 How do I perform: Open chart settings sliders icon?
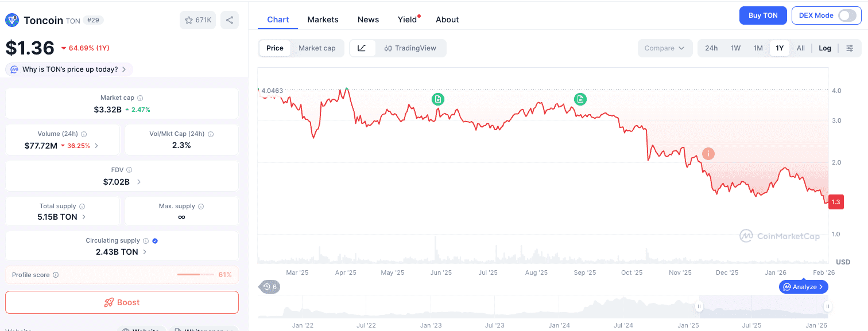click(x=850, y=48)
